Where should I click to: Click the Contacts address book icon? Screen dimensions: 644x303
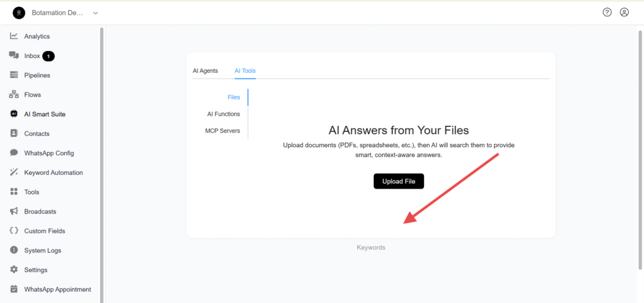pyautogui.click(x=14, y=133)
